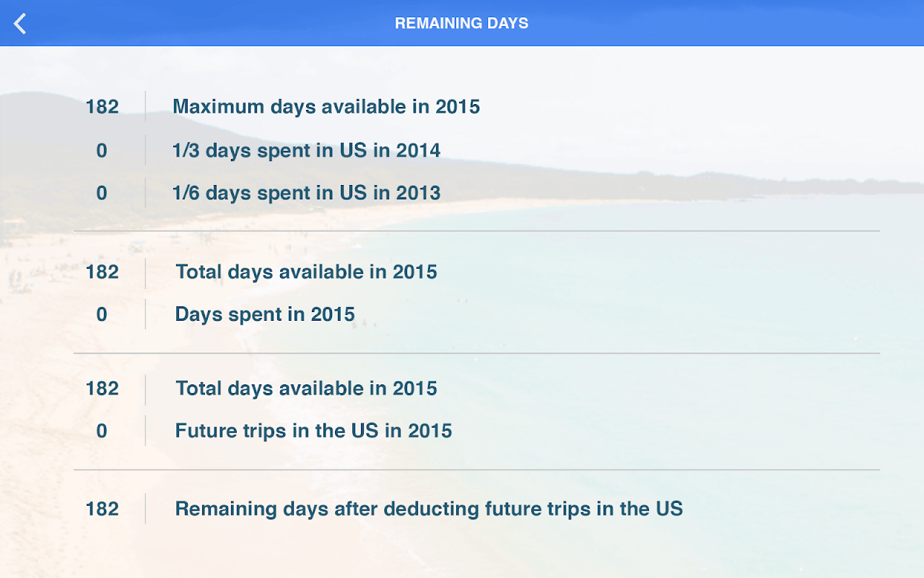Viewport: 924px width, 578px height.
Task: Select the Maximum days available in 2015 label
Action: click(x=326, y=107)
